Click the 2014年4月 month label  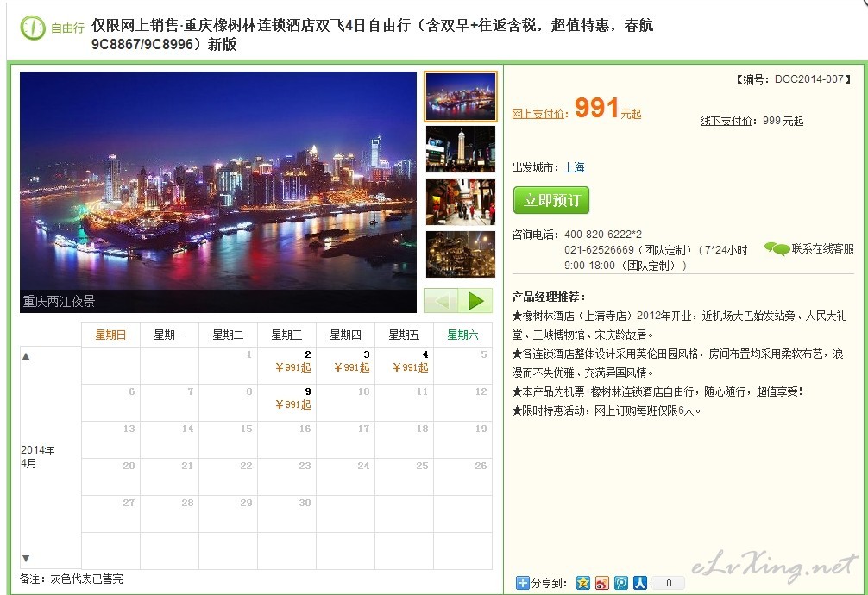[x=38, y=457]
